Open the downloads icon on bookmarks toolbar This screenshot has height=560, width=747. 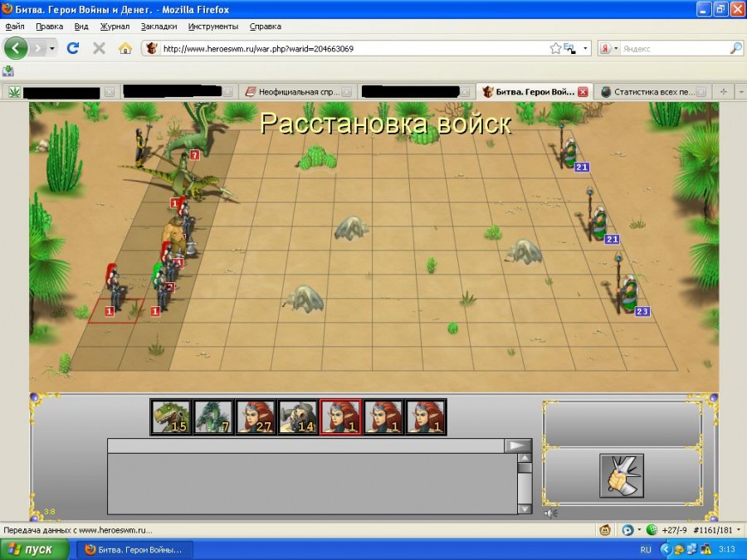pyautogui.click(x=8, y=71)
